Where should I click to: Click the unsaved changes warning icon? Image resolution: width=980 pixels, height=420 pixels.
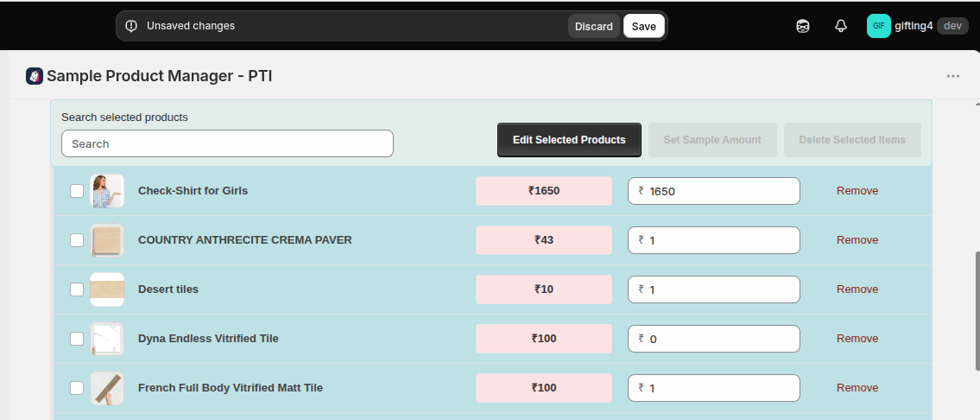click(x=131, y=26)
